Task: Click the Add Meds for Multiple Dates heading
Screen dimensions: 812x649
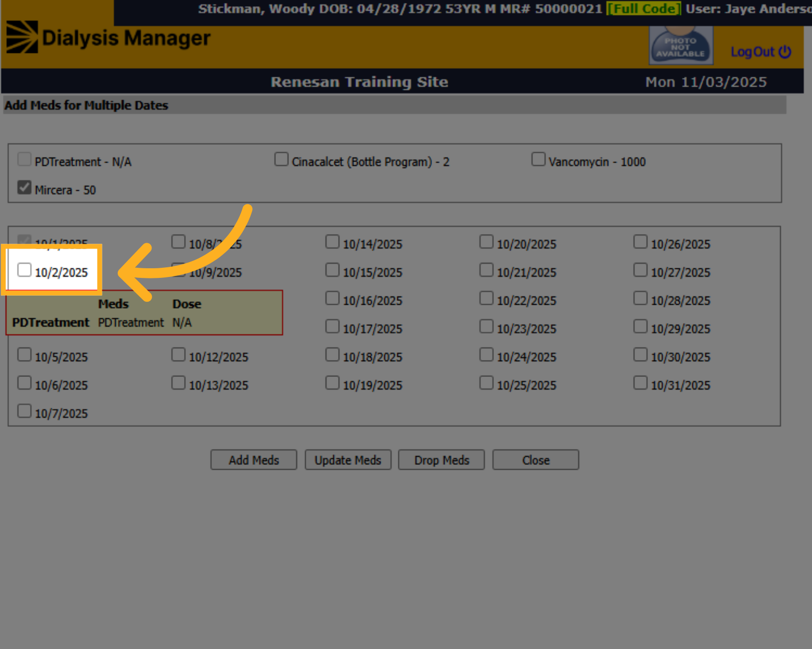Action: 86,105
